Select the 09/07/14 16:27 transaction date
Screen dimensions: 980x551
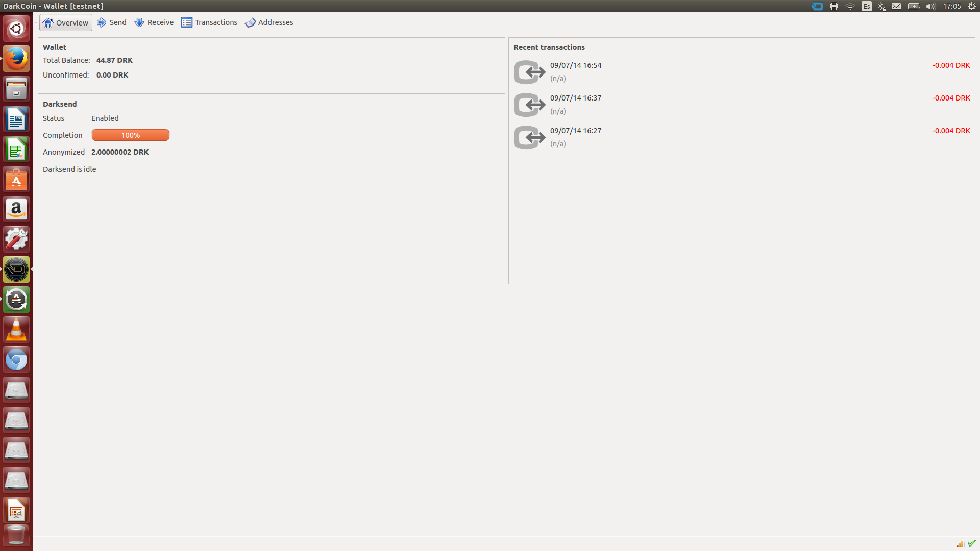tap(576, 131)
